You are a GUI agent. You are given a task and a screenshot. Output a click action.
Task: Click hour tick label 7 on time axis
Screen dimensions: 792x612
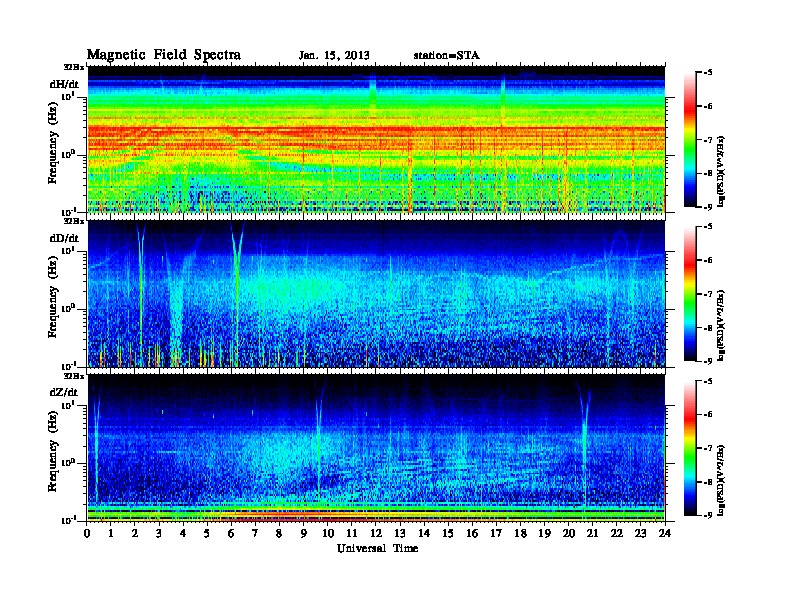(255, 533)
